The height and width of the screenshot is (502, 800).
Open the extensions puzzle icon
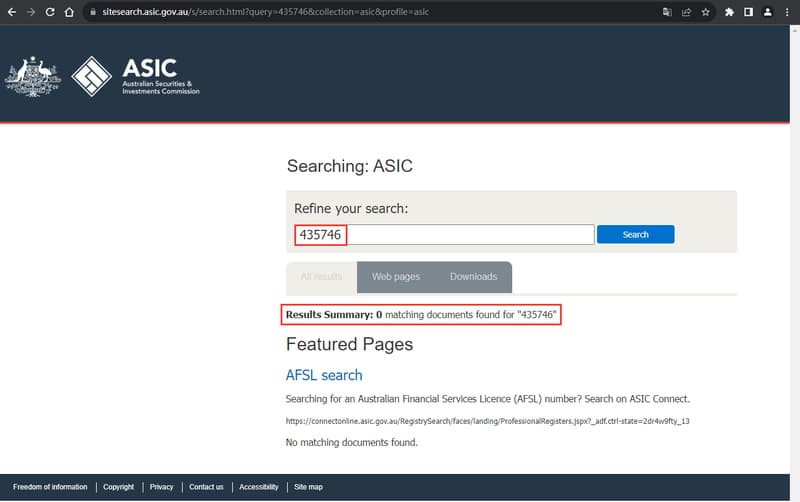pyautogui.click(x=729, y=12)
